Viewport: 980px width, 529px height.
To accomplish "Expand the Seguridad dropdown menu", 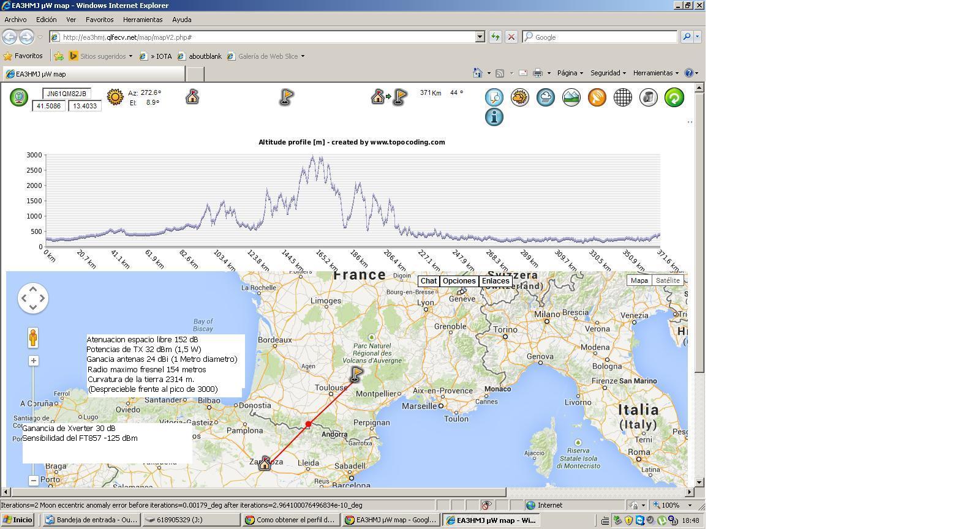I will point(608,73).
